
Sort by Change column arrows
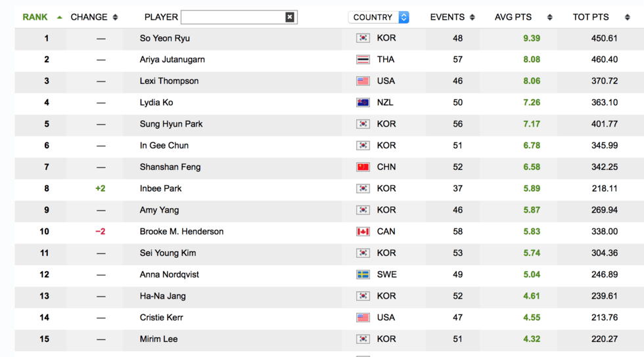pyautogui.click(x=115, y=17)
